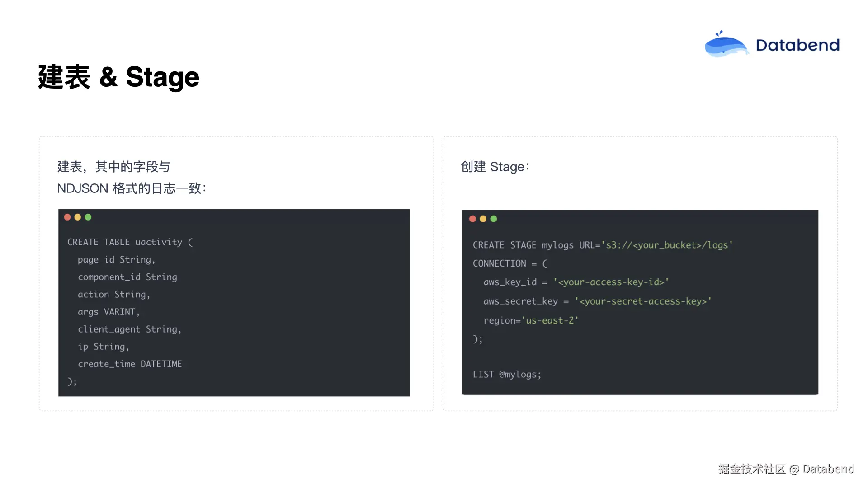The height and width of the screenshot is (488, 868).
Task: Click the Databend brand name text
Action: (797, 45)
